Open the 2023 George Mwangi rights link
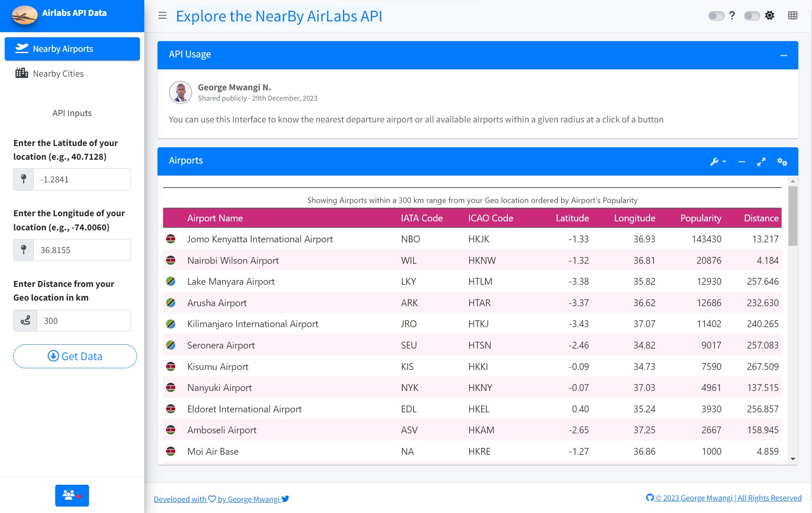Viewport: 812px width, 513px height. click(728, 498)
